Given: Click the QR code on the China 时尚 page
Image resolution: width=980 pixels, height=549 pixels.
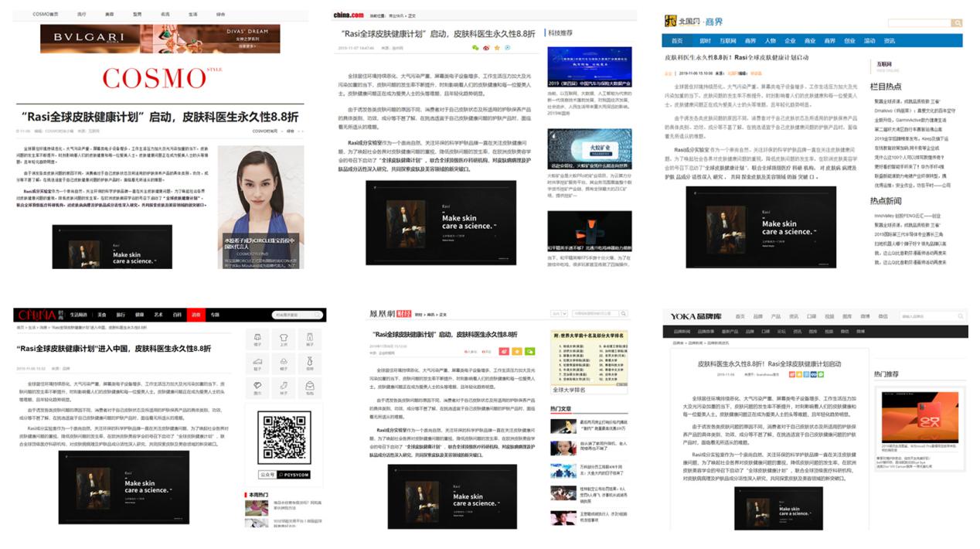Looking at the screenshot, I should click(284, 437).
